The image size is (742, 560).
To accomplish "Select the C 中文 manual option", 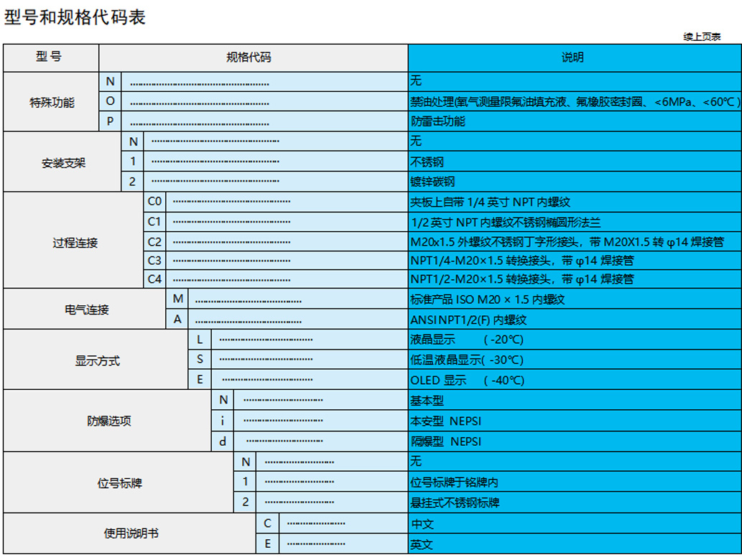I will click(x=266, y=523).
